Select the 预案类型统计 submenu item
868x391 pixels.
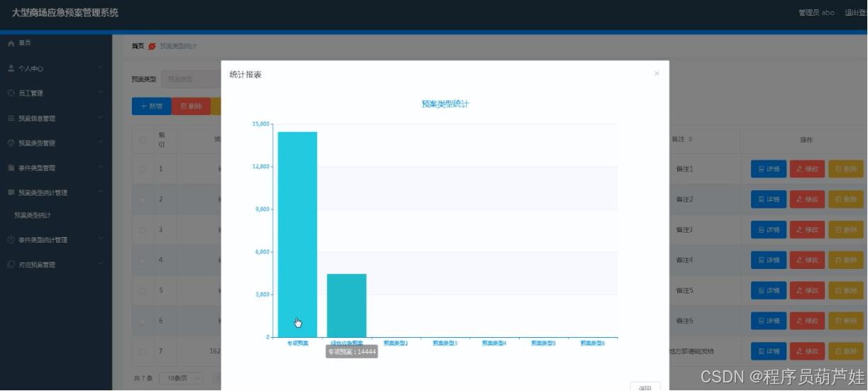coord(32,215)
